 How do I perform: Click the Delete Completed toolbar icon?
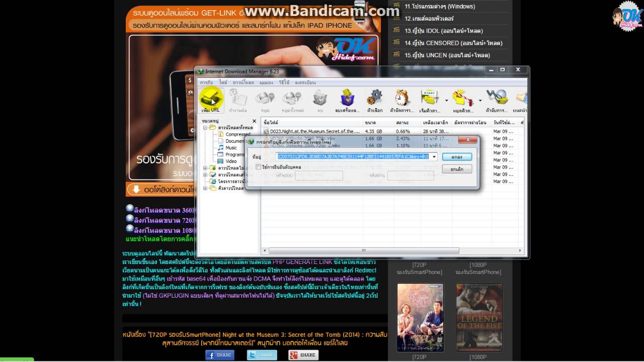[347, 100]
